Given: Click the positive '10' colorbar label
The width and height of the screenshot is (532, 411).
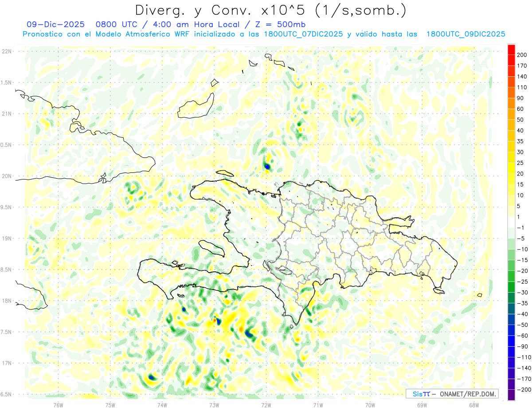Looking at the screenshot, I should [520, 195].
